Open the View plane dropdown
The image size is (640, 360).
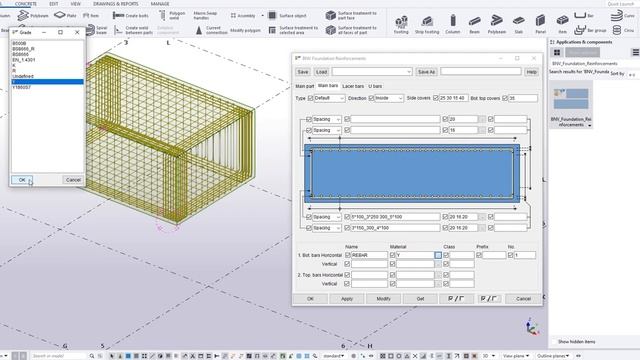click(x=516, y=356)
